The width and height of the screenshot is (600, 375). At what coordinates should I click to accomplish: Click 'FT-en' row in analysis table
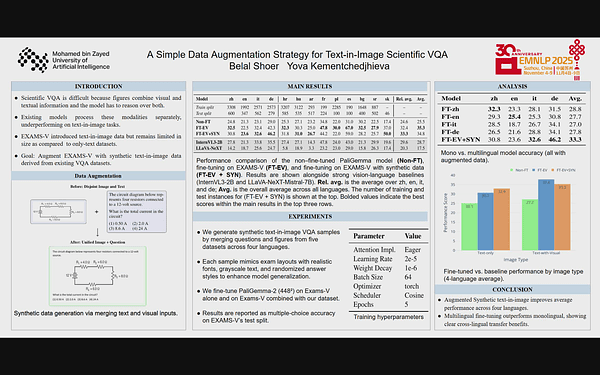[x=512, y=117]
